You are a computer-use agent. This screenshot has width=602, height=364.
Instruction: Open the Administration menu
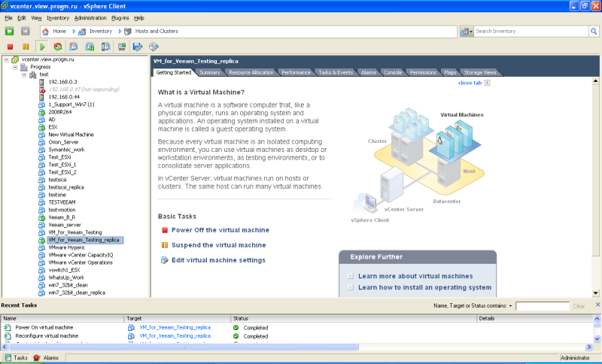point(90,18)
